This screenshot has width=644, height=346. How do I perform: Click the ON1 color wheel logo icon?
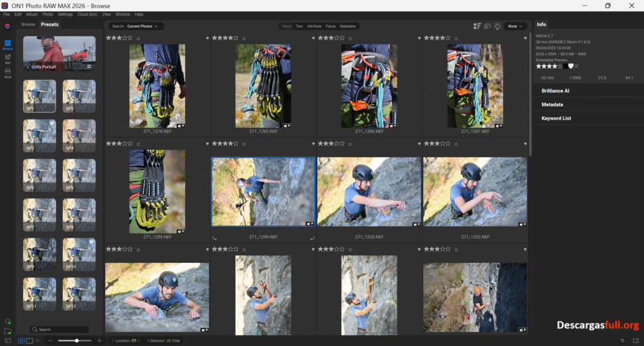click(8, 26)
